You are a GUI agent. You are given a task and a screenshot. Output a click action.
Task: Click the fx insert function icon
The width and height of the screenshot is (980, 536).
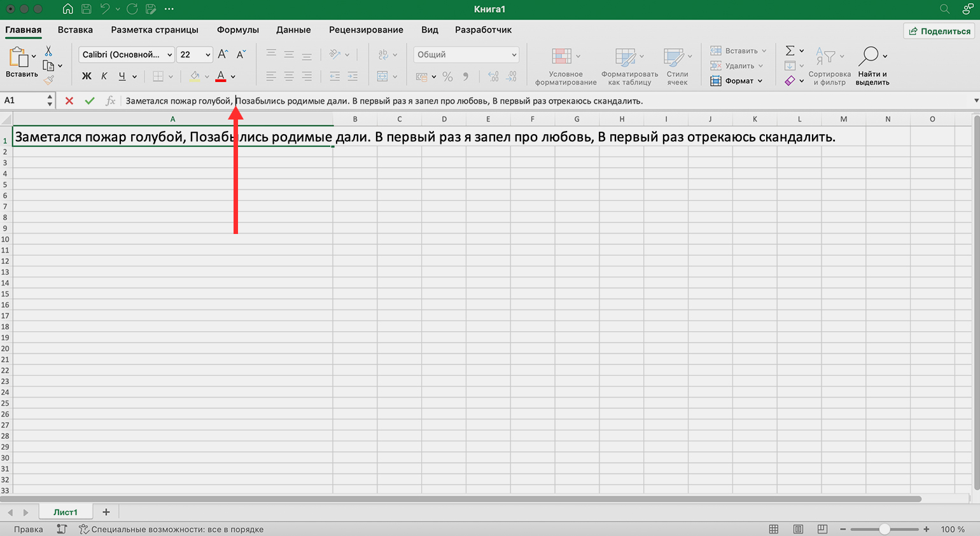110,100
